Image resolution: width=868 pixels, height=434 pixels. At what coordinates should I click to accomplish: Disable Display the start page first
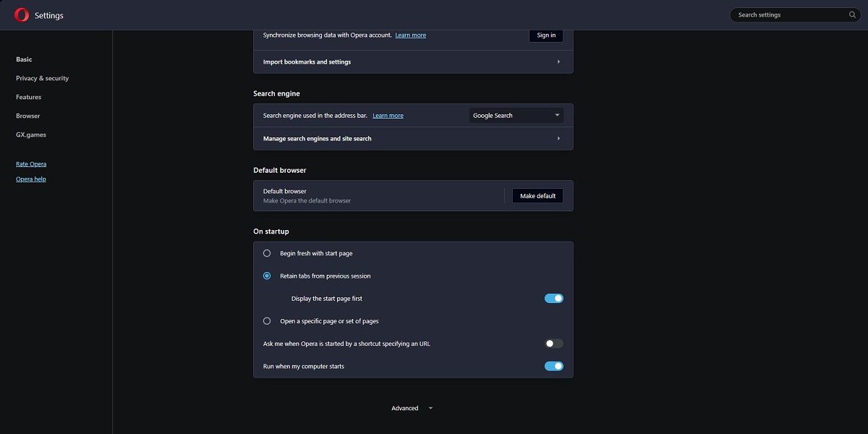click(x=553, y=298)
